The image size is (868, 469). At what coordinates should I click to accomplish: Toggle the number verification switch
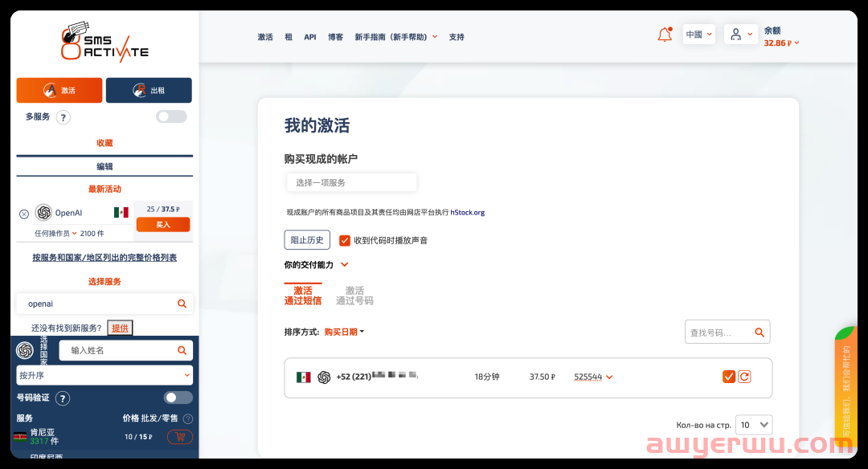178,398
